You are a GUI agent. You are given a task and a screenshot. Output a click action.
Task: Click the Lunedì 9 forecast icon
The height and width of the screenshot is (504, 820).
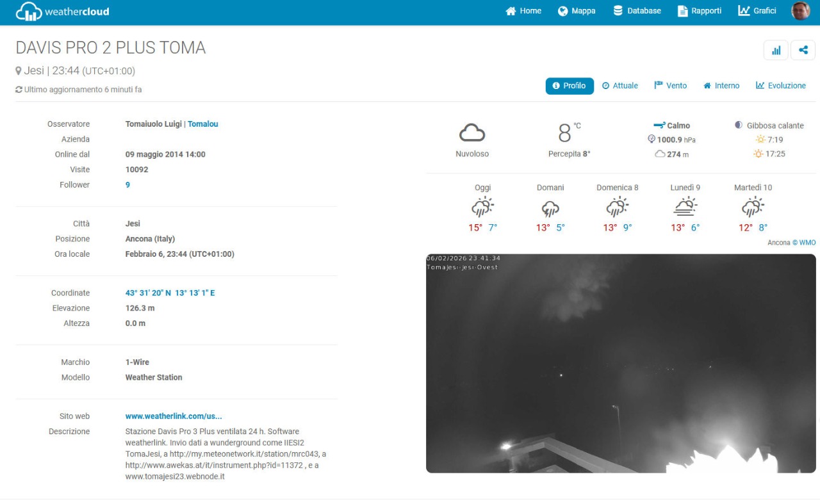(x=685, y=207)
